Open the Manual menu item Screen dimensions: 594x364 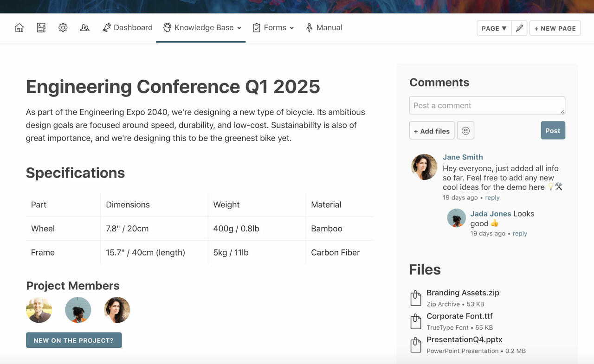[x=323, y=28]
